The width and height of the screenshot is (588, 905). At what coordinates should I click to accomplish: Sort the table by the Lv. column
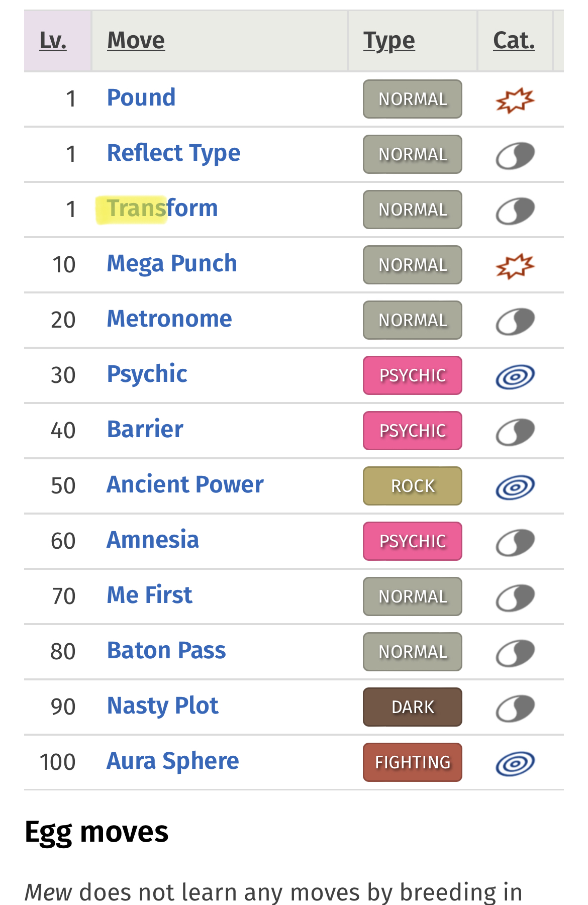click(53, 41)
